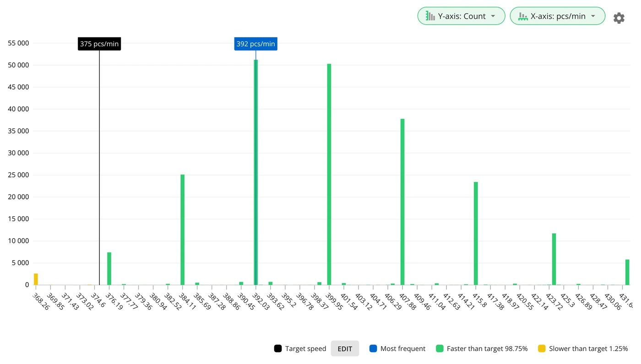Click the 25 000 y-axis label
Viewport: 641px width, 364px height.
coord(18,175)
